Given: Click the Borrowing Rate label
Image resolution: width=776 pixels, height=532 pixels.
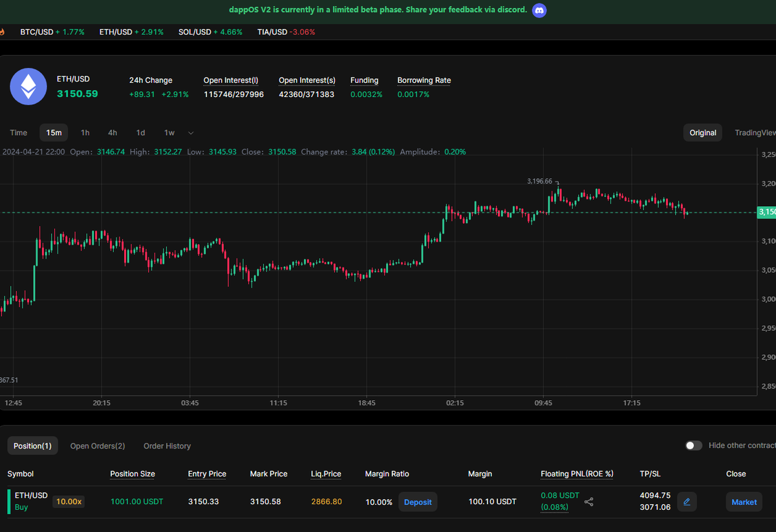Looking at the screenshot, I should pos(424,80).
